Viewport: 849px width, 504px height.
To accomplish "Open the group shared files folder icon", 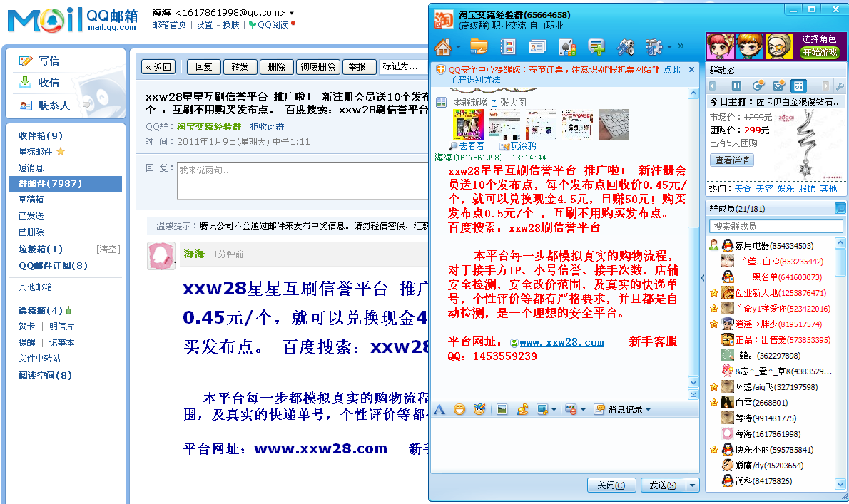I will [479, 47].
